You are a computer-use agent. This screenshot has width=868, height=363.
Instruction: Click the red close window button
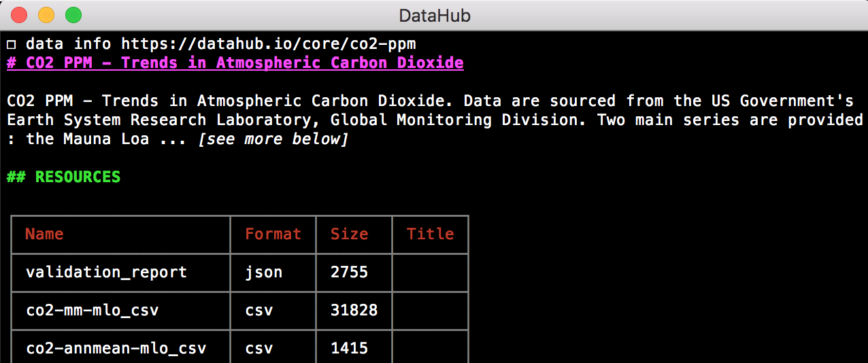tap(19, 15)
